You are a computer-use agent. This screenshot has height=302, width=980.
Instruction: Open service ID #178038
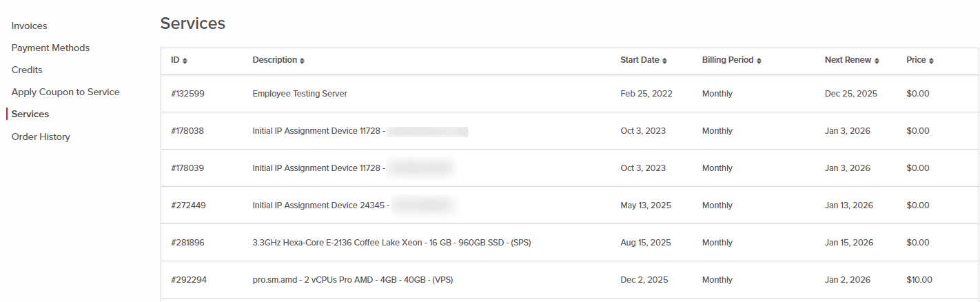[x=187, y=131]
